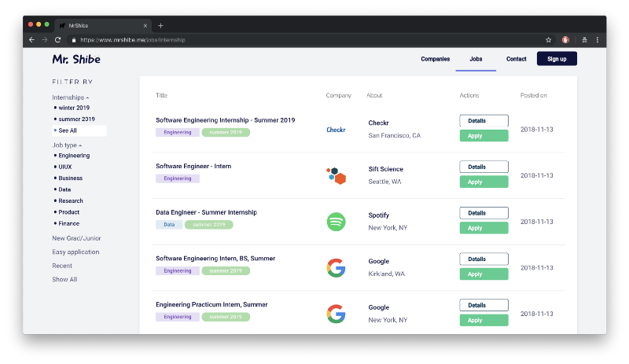The image size is (629, 364).
Task: Open the Chrome three-dot menu
Action: click(x=598, y=40)
